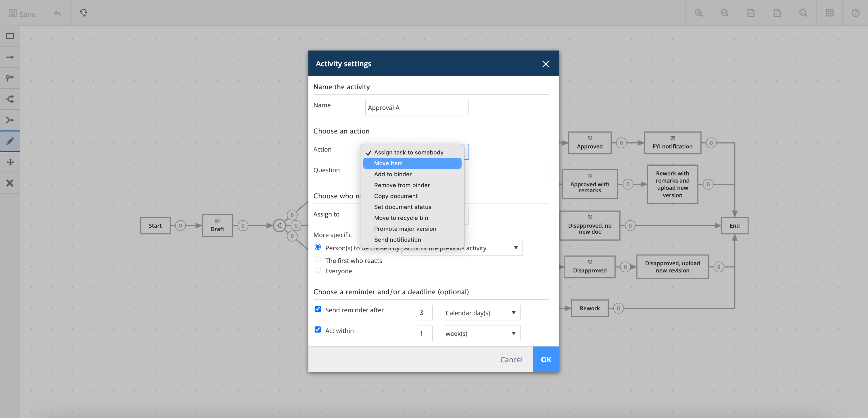
Task: Expand Actor of the previous activity dropdown
Action: 515,248
